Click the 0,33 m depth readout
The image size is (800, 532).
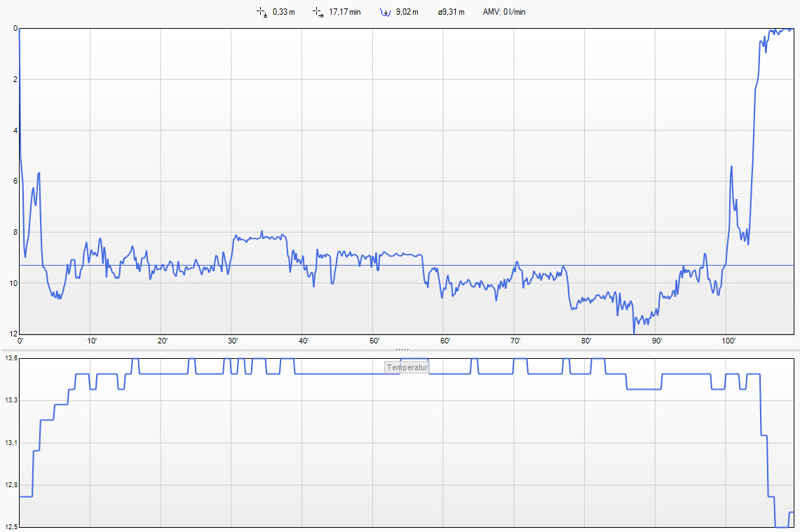tap(283, 12)
